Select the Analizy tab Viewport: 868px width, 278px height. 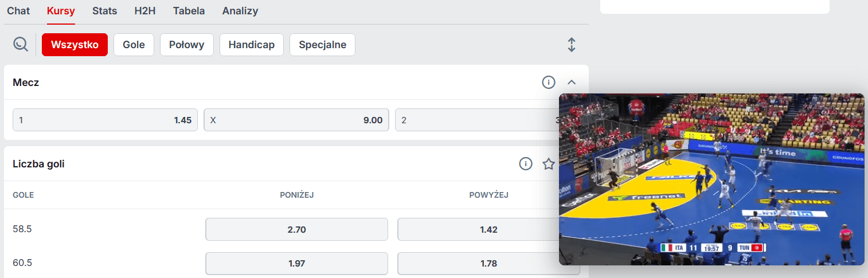tap(240, 11)
